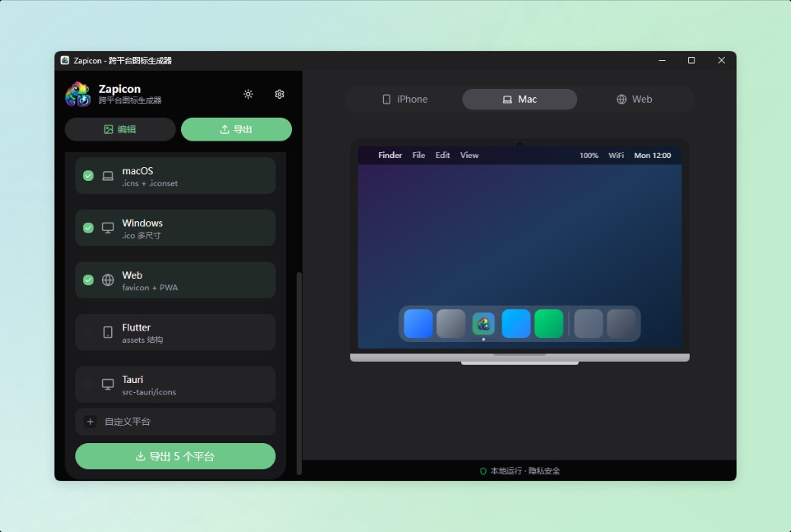Switch to 编辑 mode
The height and width of the screenshot is (532, 791).
coord(119,129)
